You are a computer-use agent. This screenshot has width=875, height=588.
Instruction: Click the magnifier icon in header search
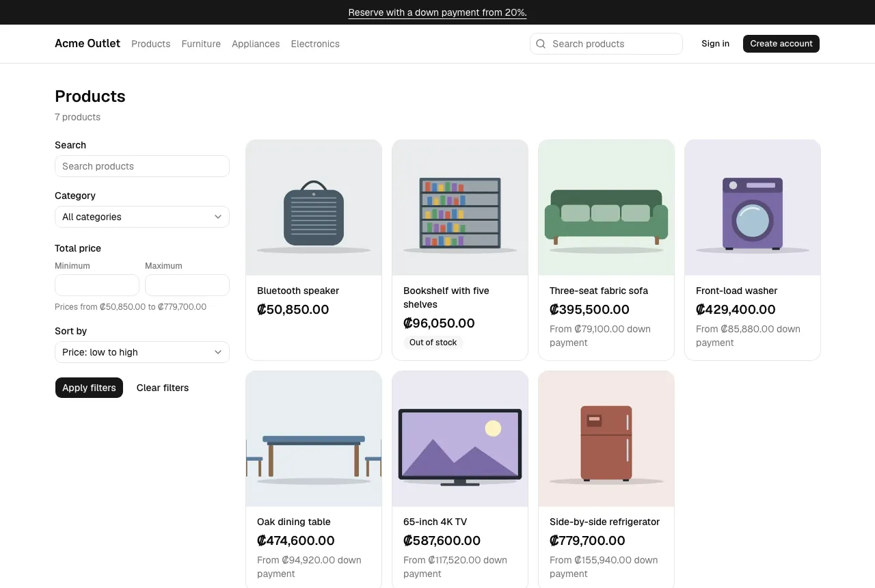coord(541,44)
